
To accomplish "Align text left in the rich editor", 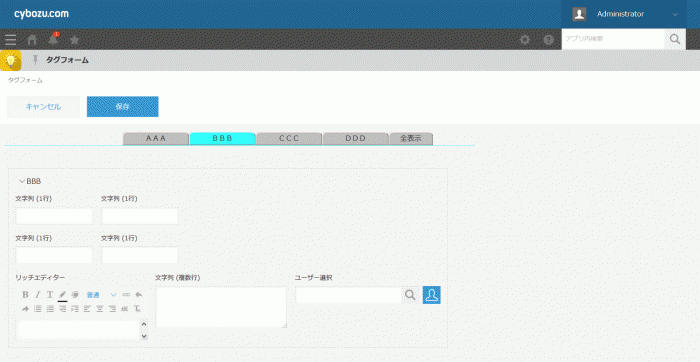I will click(x=87, y=308).
